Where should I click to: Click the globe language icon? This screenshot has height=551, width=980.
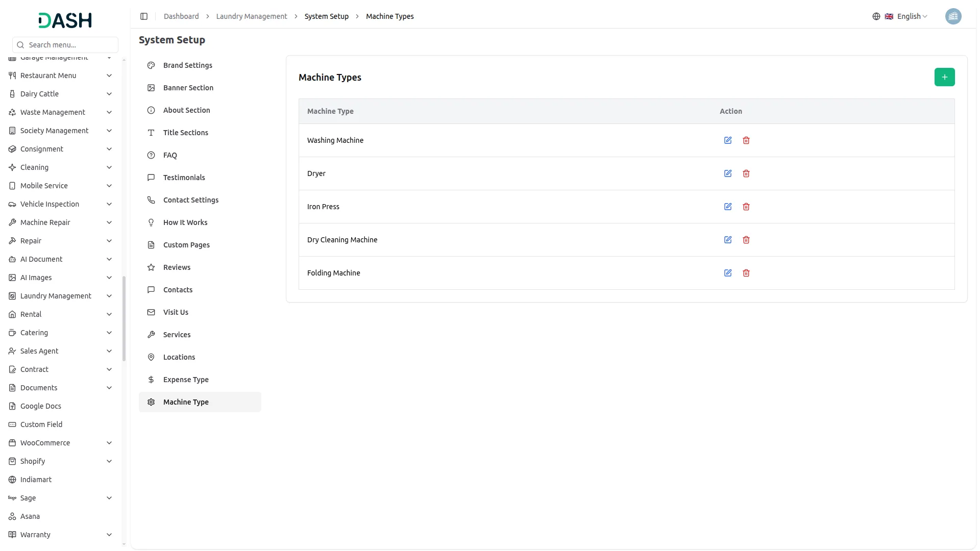[x=876, y=16]
